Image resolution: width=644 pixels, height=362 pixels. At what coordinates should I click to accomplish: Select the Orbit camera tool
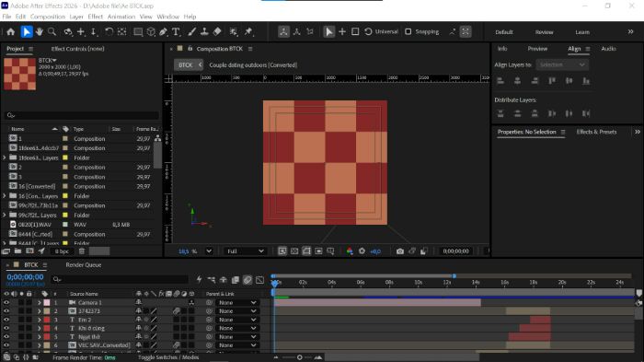[68, 31]
